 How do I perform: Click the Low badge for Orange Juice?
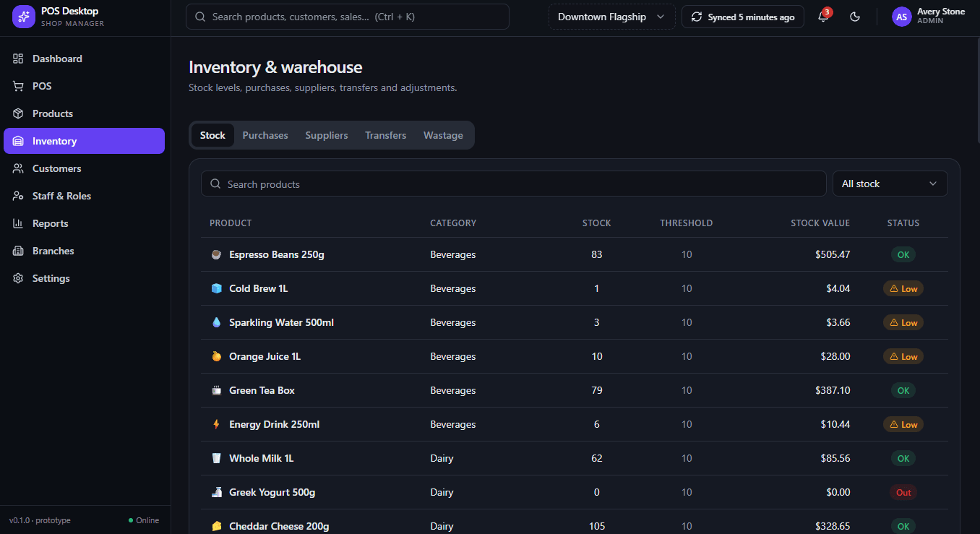(x=903, y=356)
